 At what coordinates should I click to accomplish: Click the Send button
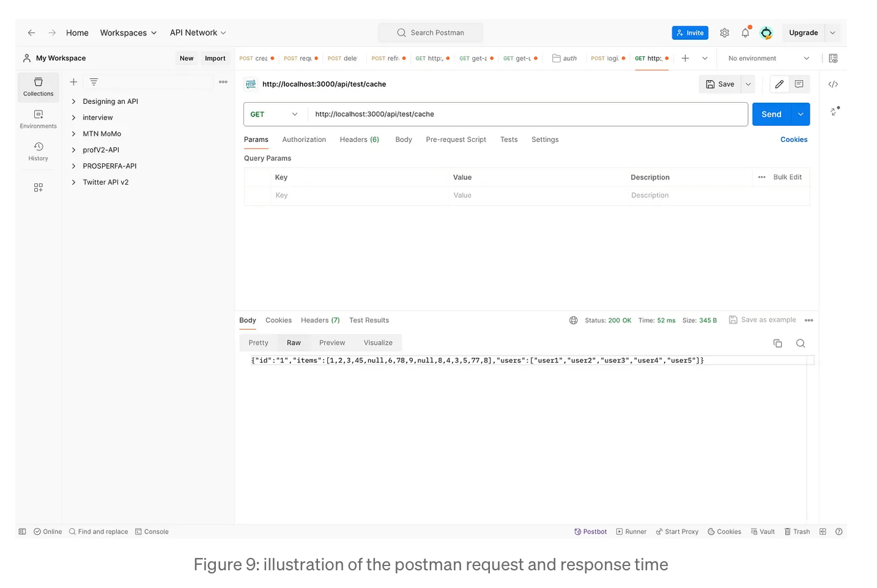pyautogui.click(x=772, y=114)
